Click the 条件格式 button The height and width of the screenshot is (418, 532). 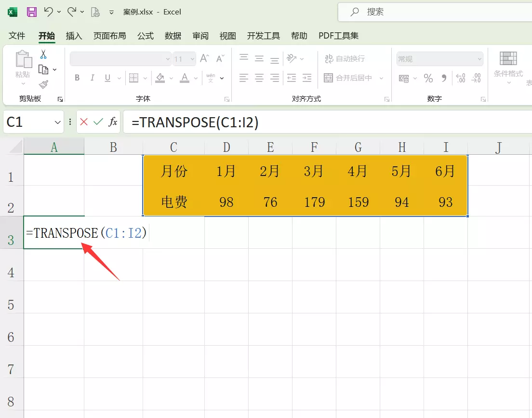pyautogui.click(x=508, y=67)
